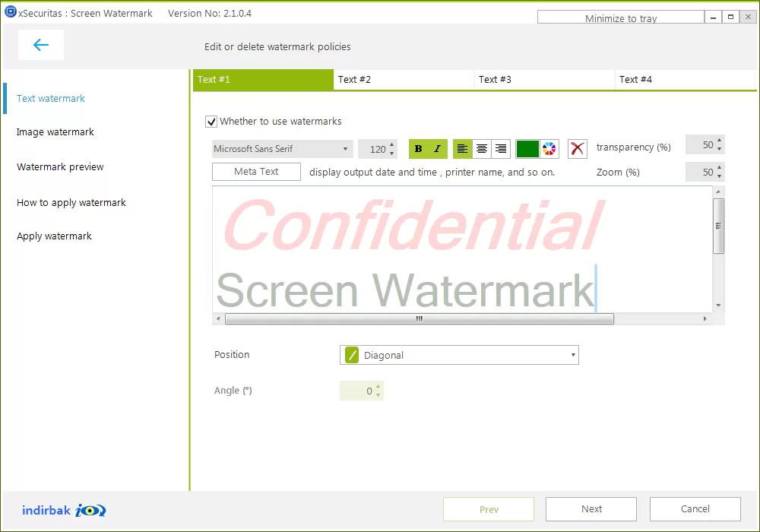
Task: Open How to apply watermark section
Action: pos(71,202)
